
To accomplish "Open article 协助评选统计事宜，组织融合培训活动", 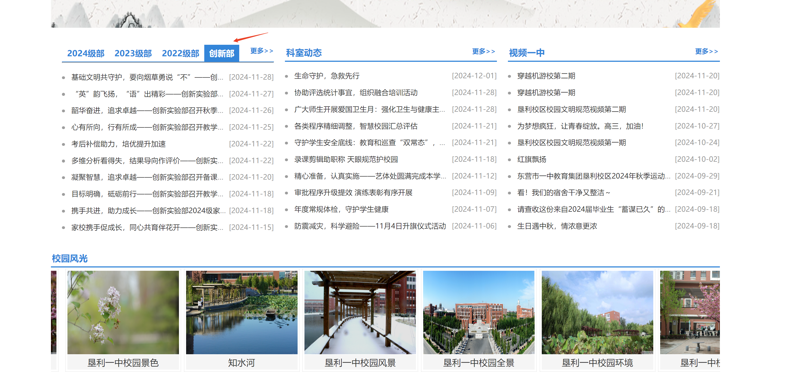I will pos(356,93).
